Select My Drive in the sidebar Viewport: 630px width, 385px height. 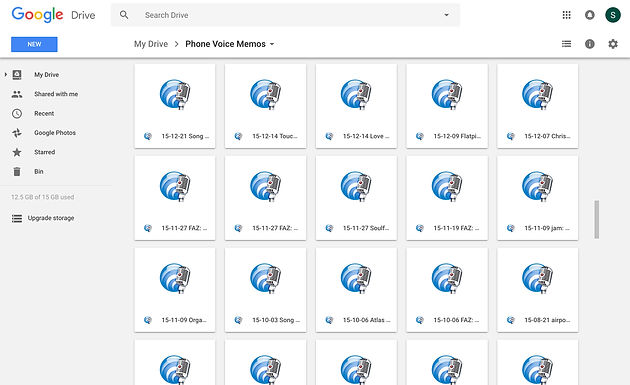point(46,75)
